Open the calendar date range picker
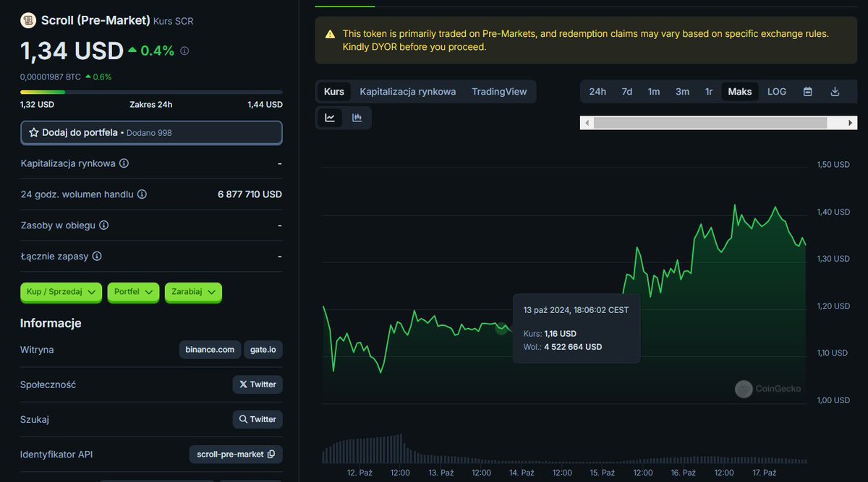Screen dimensions: 868x482 pos(808,92)
